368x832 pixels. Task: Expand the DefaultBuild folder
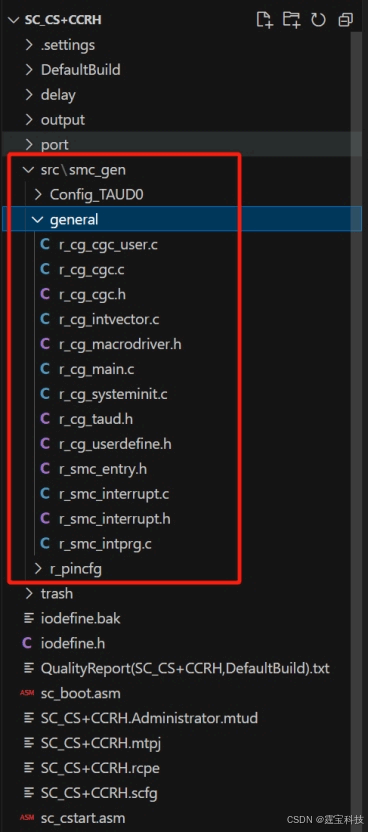tap(29, 70)
